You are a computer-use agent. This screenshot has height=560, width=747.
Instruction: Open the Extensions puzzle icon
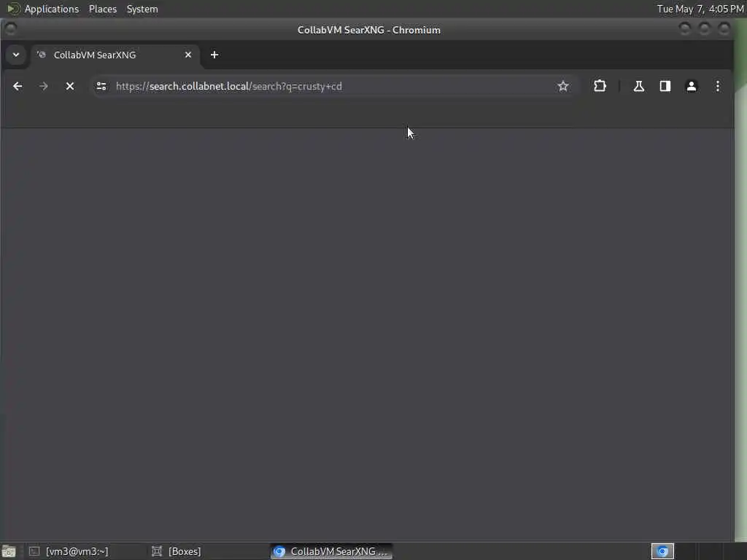click(x=600, y=86)
